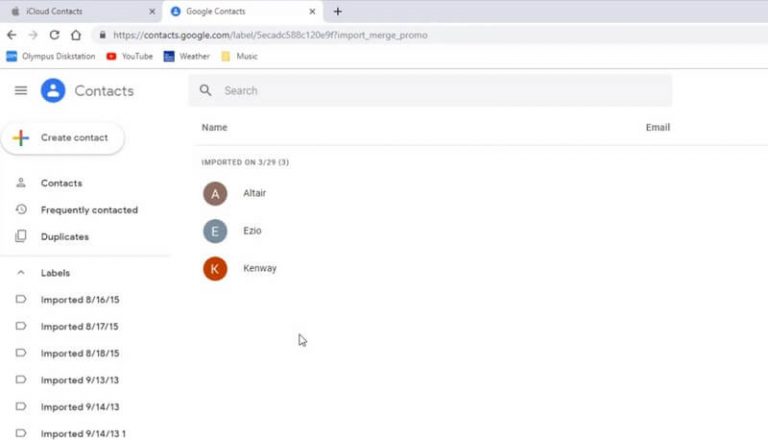Select the Kenway avatar circle
The image size is (768, 440).
[215, 269]
